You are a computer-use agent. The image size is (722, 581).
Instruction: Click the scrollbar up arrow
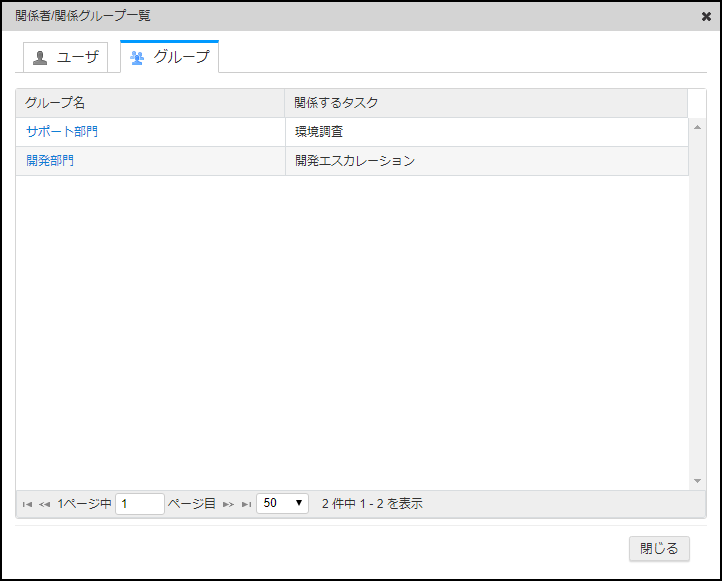coord(697,127)
